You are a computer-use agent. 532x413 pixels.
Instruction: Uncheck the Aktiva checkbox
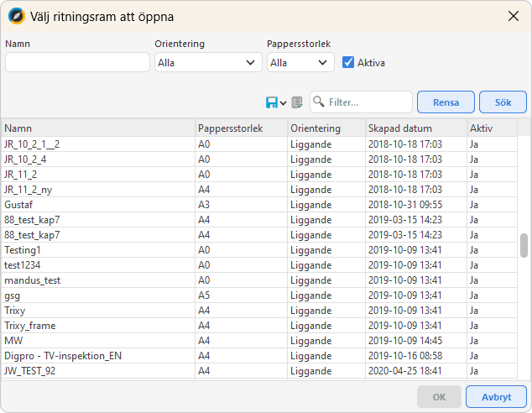(x=348, y=62)
